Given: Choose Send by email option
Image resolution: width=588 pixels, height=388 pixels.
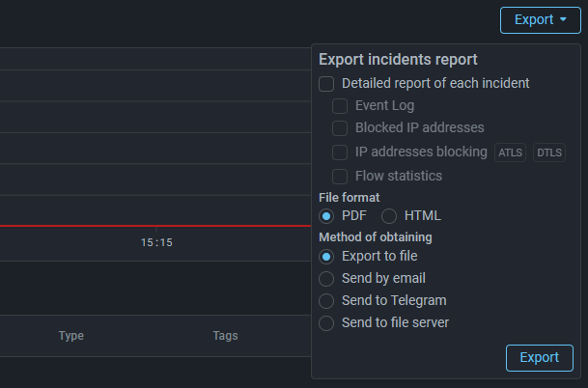Looking at the screenshot, I should coord(326,279).
